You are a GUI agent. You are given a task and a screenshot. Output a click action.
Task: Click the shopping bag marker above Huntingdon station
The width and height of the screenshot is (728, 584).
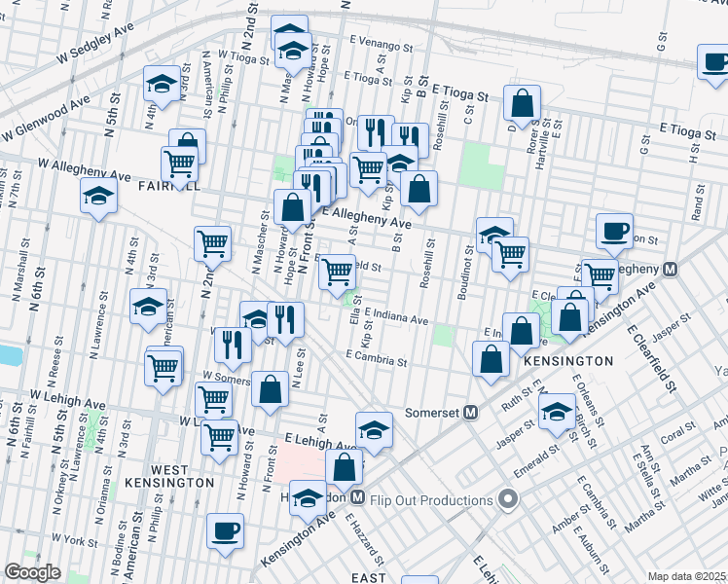(344, 468)
